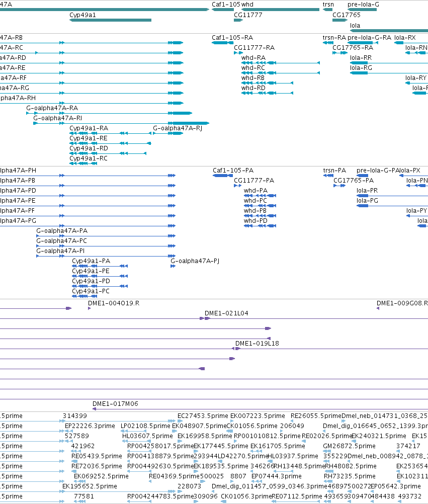Click the G-oalpha47A-RI transcript label

click(57, 118)
